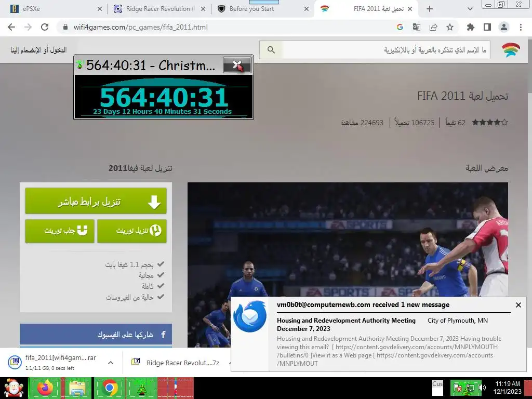
Task: Click the volume speaker tray icon
Action: [482, 388]
